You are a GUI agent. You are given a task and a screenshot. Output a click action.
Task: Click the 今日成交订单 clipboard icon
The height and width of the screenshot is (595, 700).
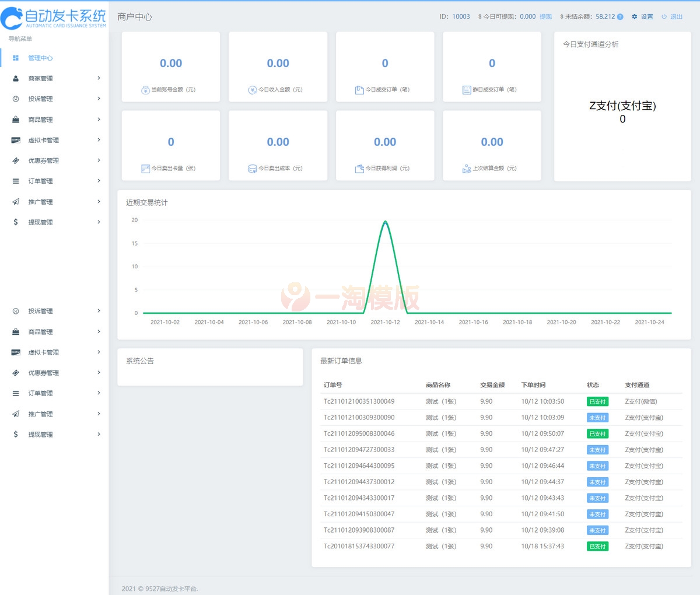(359, 90)
